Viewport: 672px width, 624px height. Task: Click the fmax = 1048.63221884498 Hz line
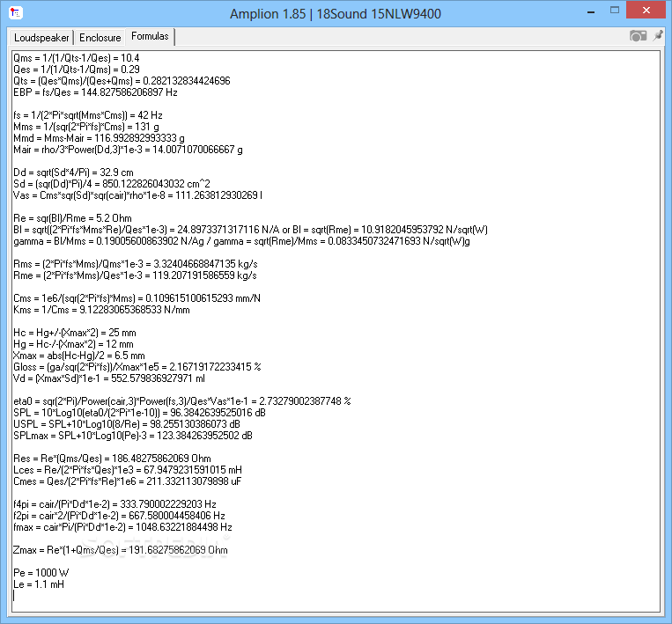pyautogui.click(x=122, y=527)
